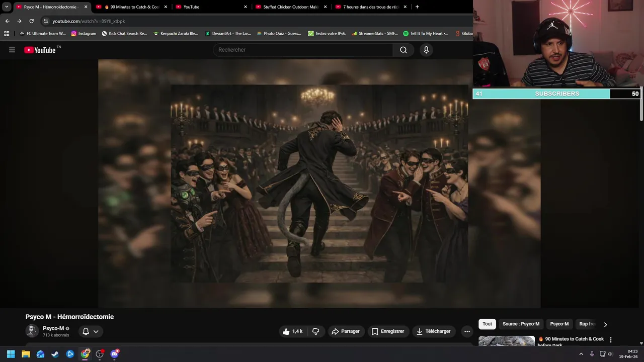Screen dimensions: 644x362
Task: Click the search magnifier button
Action: tap(404, 50)
